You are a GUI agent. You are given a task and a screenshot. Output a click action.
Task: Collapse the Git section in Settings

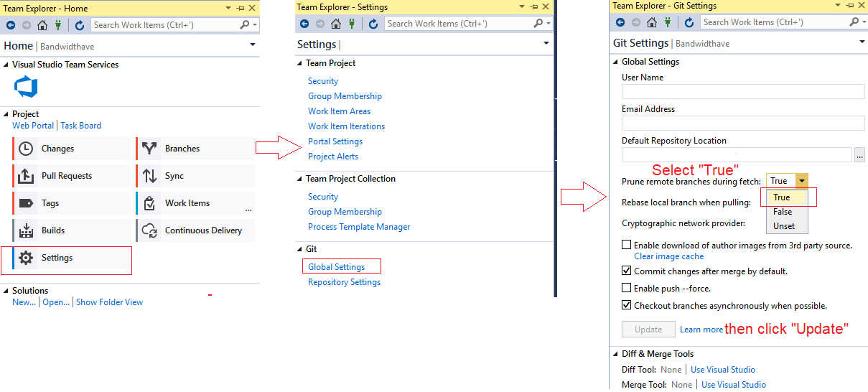pyautogui.click(x=300, y=249)
